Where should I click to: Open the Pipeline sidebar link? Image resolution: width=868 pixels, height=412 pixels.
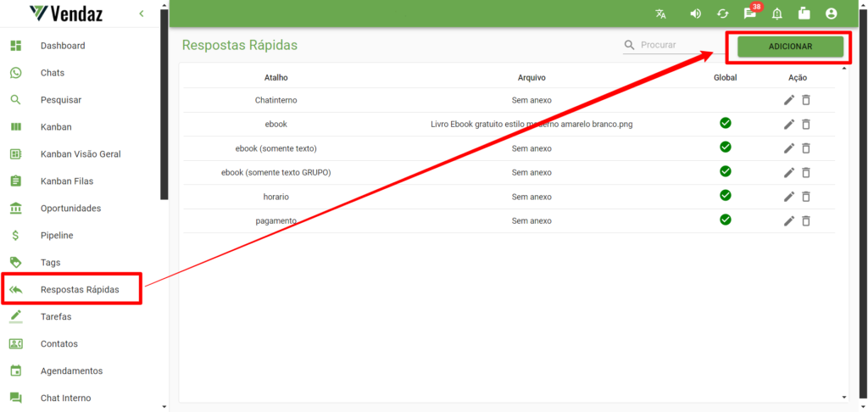pyautogui.click(x=57, y=236)
